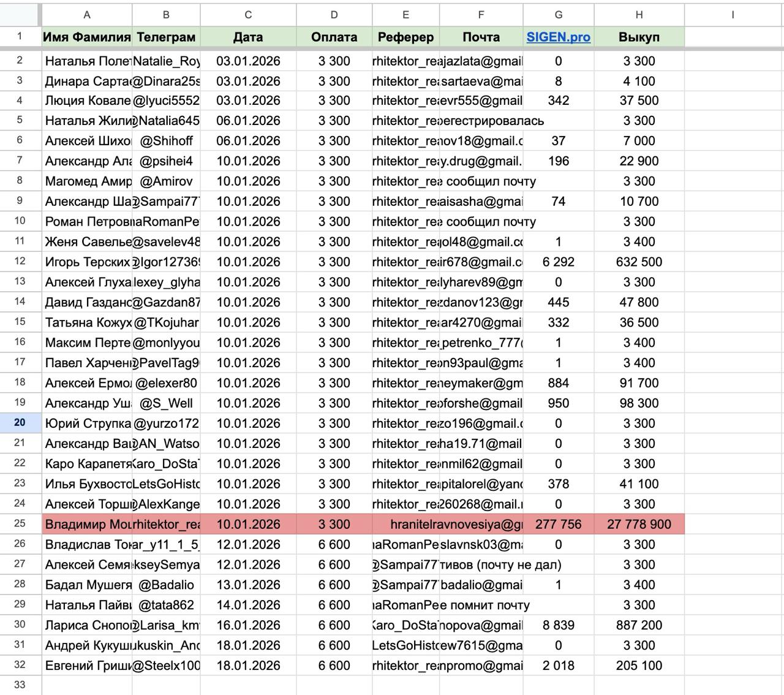The height and width of the screenshot is (695, 784).
Task: Select the Реферер header cell
Action: click(405, 37)
